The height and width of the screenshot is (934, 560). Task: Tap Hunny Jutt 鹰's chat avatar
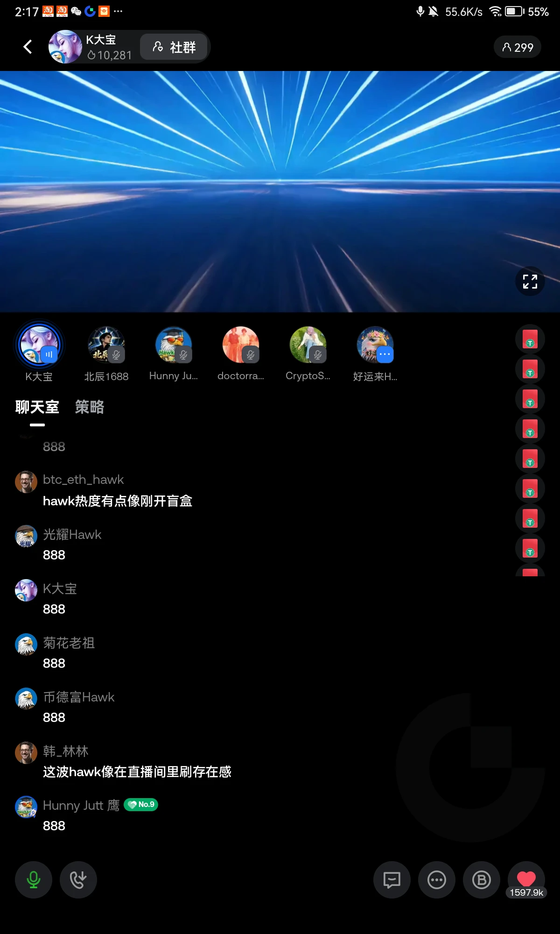coord(26,807)
